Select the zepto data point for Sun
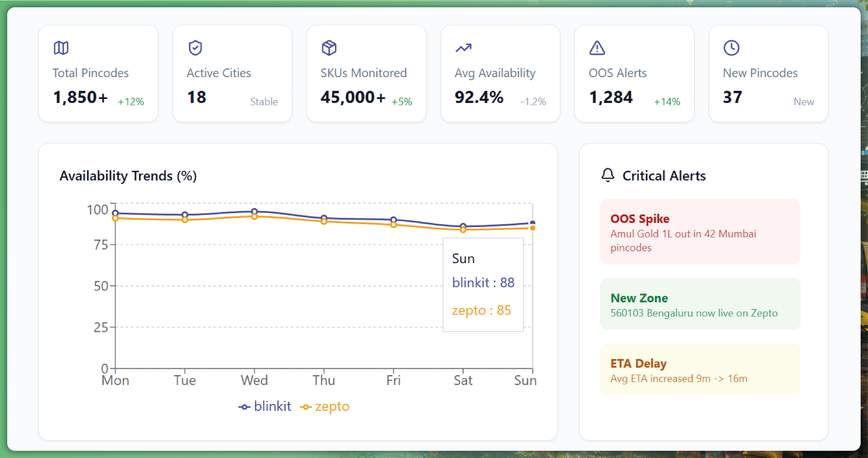 (x=532, y=228)
